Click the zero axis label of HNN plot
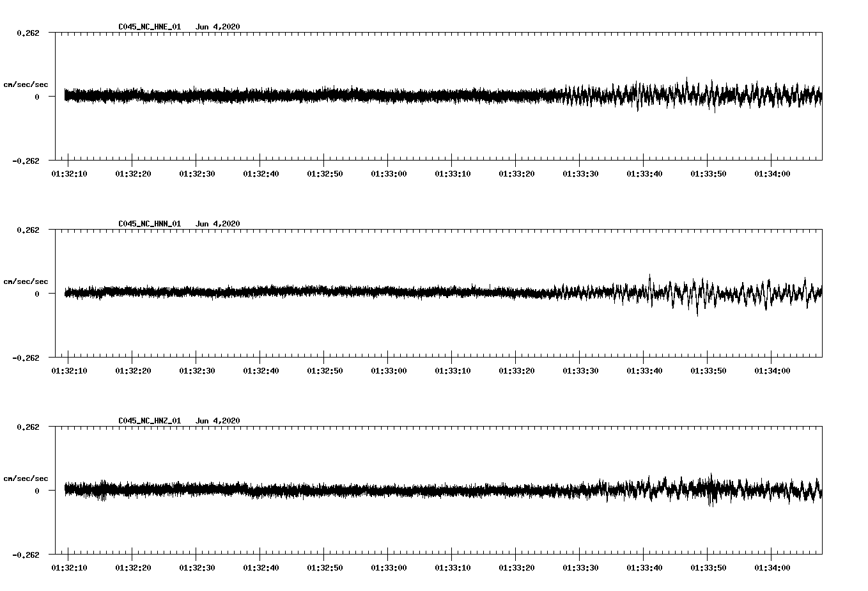This screenshot has height=591, width=868. 36,294
